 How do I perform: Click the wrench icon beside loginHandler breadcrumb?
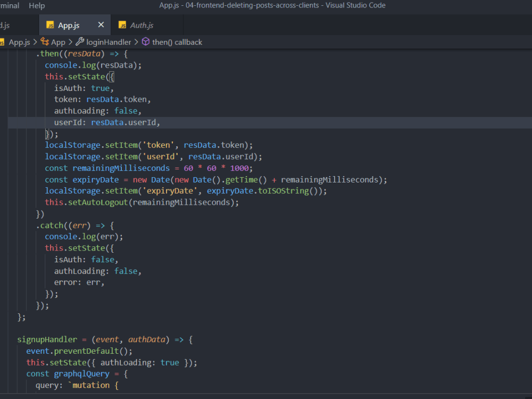coord(80,41)
